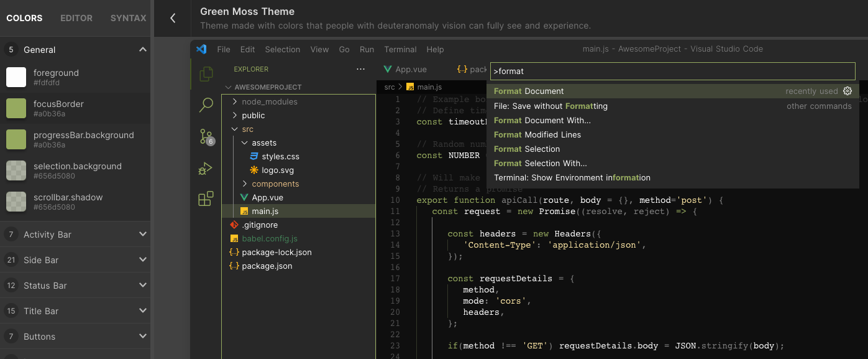Configure keybinding gear for Format Document
This screenshot has height=359, width=868.
click(847, 91)
